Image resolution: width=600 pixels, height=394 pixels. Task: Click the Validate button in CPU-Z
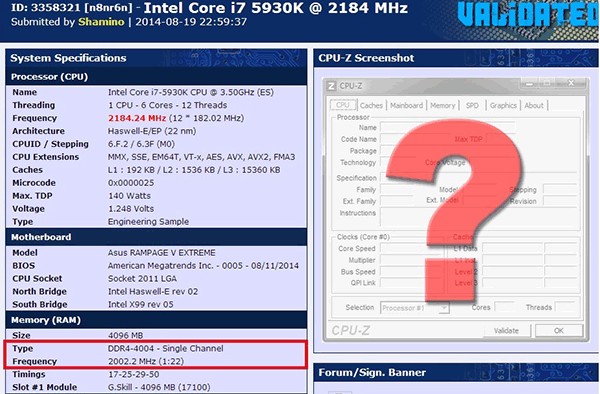click(506, 331)
